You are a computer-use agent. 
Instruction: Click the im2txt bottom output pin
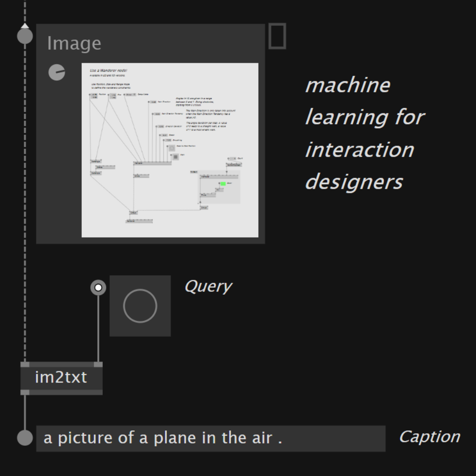pyautogui.click(x=25, y=392)
